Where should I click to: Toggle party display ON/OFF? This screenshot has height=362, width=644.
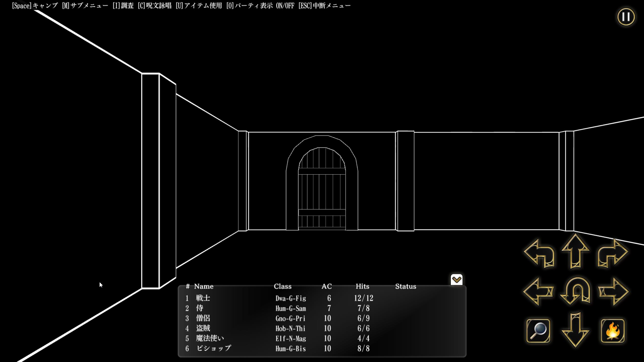[260, 6]
